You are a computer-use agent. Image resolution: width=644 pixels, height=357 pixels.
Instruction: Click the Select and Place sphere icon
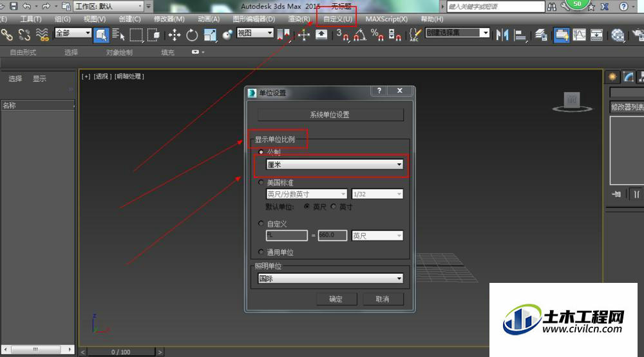(x=227, y=35)
